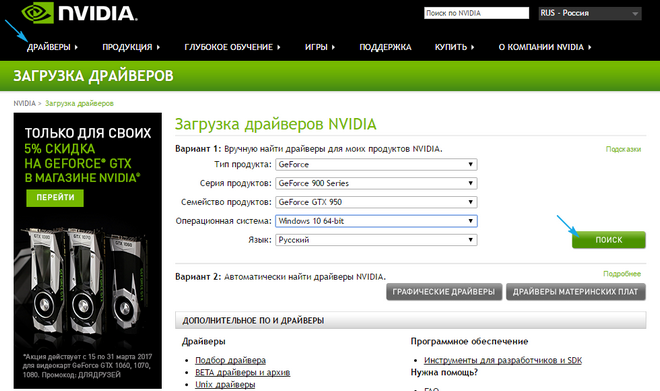Open the О КОМПАНИИ NVIDIA menu
The width and height of the screenshot is (660, 391).
pyautogui.click(x=545, y=47)
